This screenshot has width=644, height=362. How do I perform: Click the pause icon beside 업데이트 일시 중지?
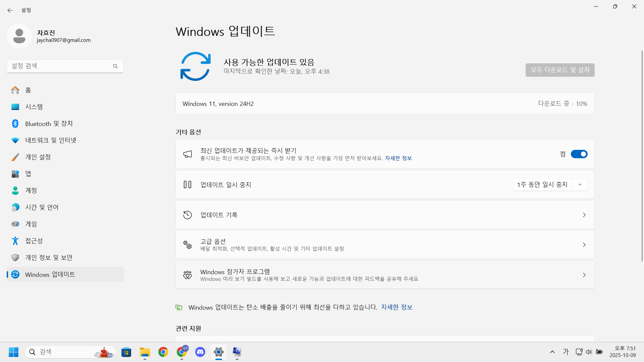pos(187,185)
